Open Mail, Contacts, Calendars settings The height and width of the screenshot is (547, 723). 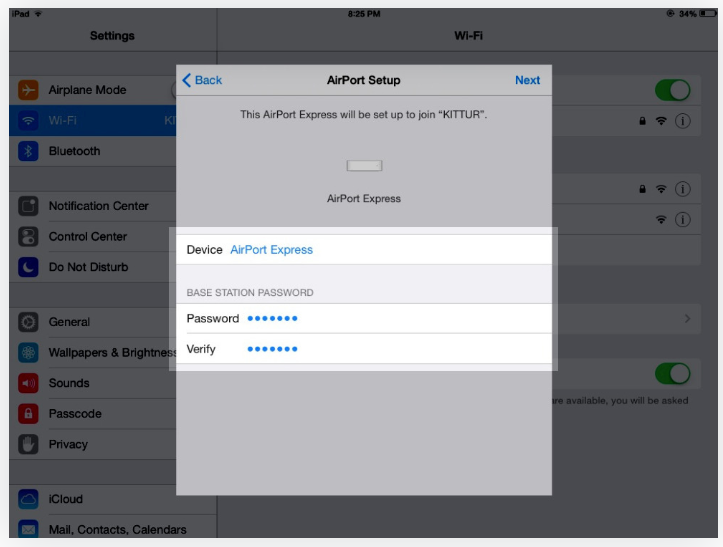[113, 527]
